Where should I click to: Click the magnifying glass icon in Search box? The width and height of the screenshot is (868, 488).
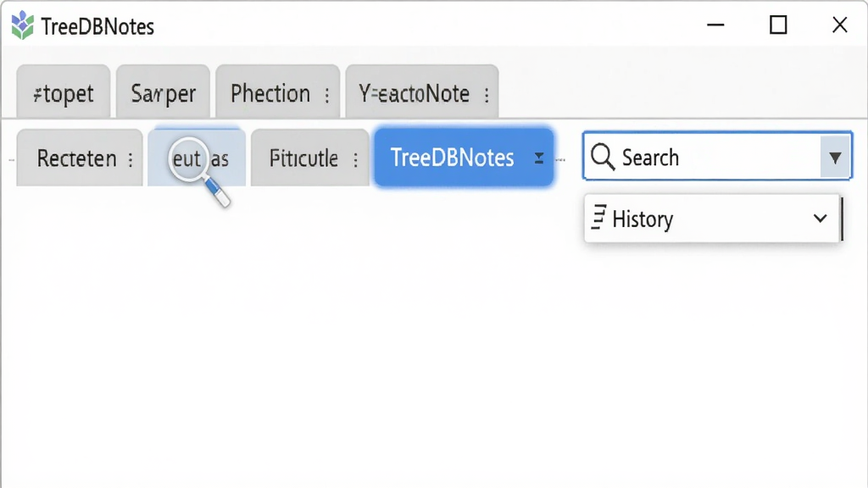pyautogui.click(x=603, y=157)
